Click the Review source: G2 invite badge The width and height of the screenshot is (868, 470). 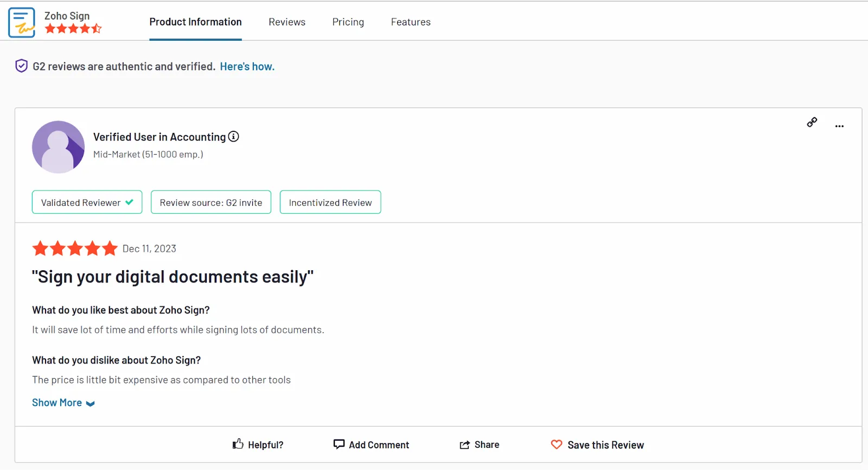(x=211, y=202)
